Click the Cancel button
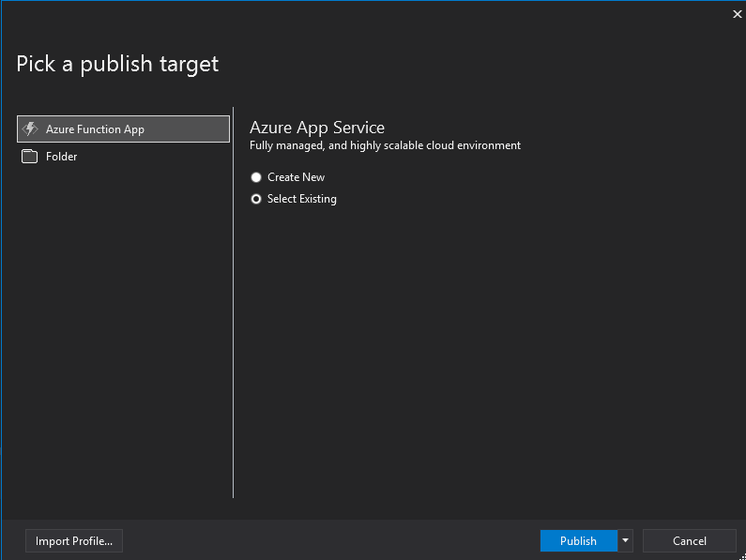Image resolution: width=746 pixels, height=560 pixels. pos(690,541)
